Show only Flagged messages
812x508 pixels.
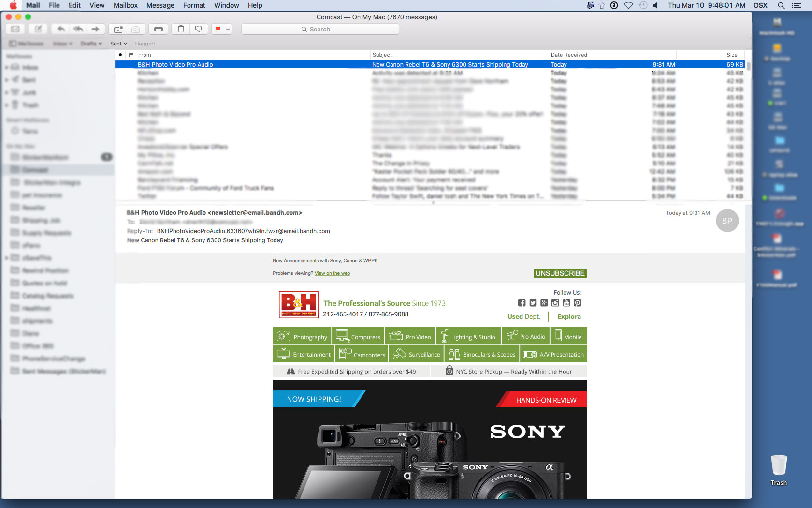point(144,44)
